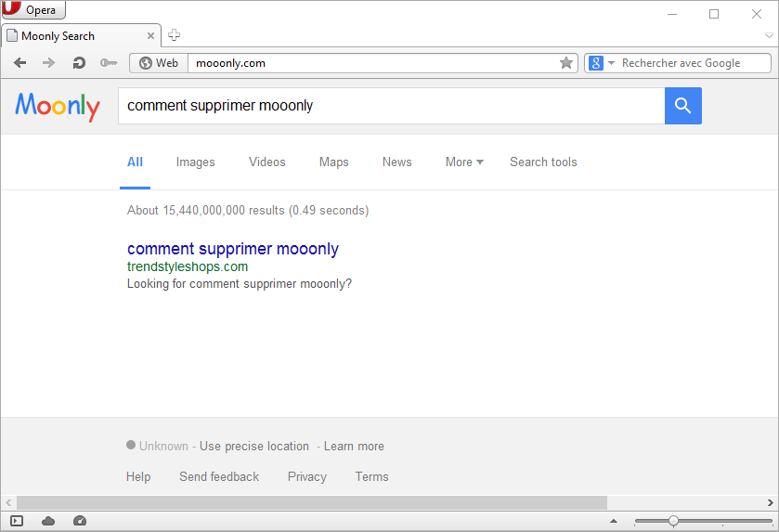779x532 pixels.
Task: Open the Privacy link
Action: click(307, 477)
